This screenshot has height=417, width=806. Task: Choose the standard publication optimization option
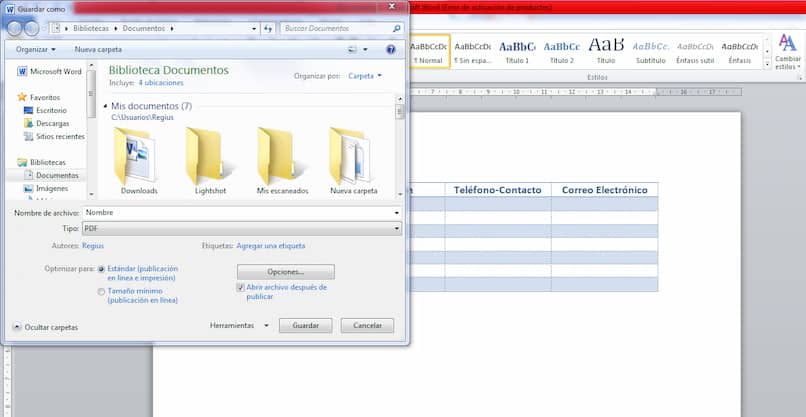tap(101, 269)
